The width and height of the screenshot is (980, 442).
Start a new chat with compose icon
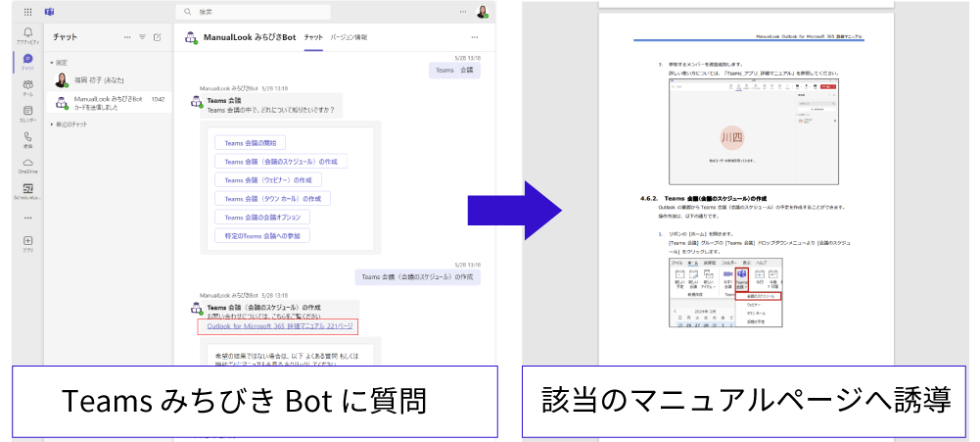[157, 37]
